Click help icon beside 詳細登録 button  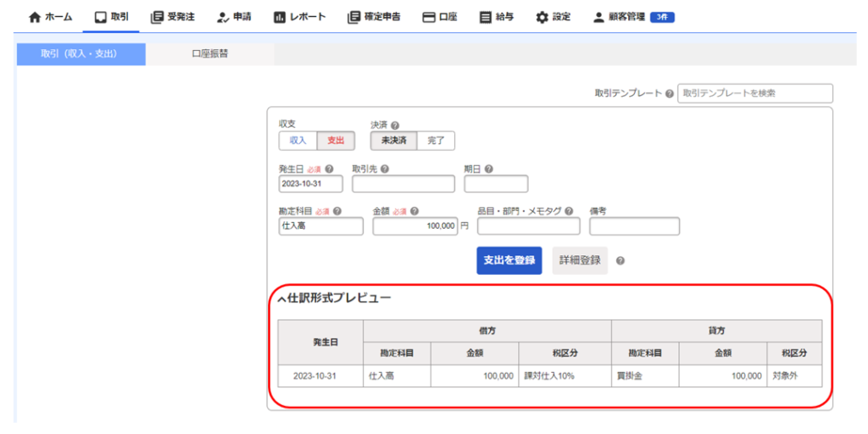(620, 261)
